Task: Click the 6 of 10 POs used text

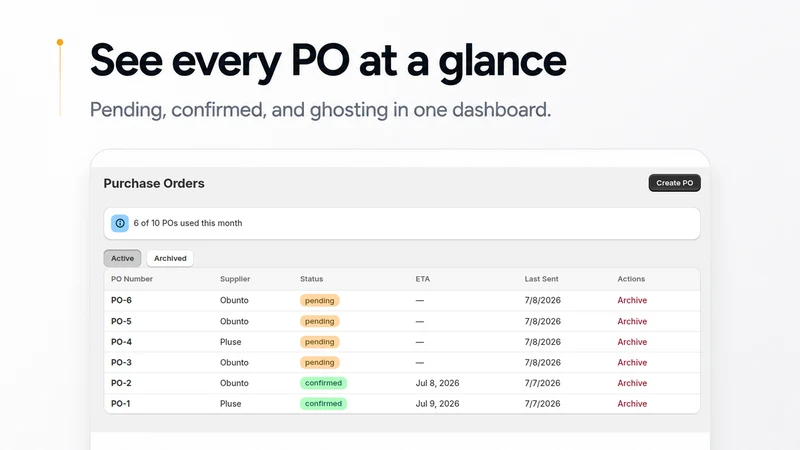Action: (188, 223)
